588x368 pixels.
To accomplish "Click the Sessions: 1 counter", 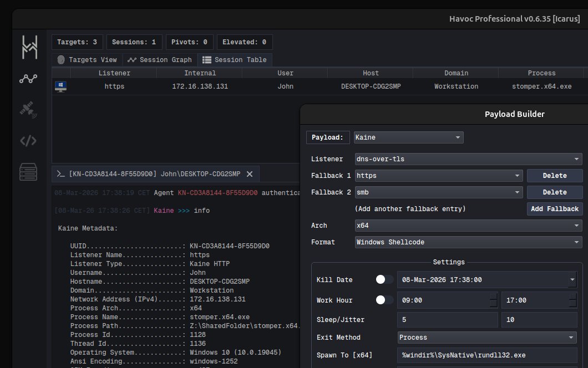I will tap(134, 42).
